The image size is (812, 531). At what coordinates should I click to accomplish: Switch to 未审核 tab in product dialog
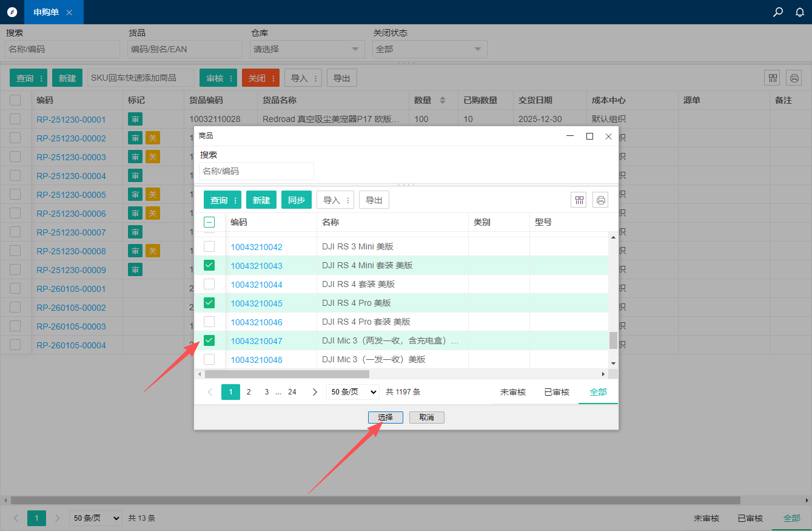(x=512, y=392)
